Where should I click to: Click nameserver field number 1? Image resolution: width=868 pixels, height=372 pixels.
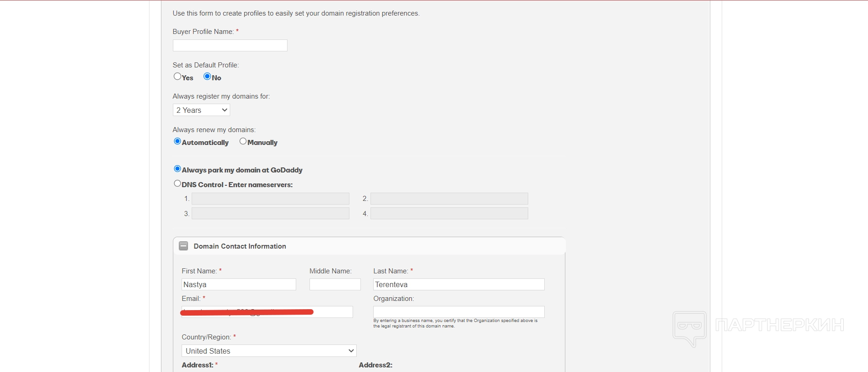pyautogui.click(x=270, y=199)
